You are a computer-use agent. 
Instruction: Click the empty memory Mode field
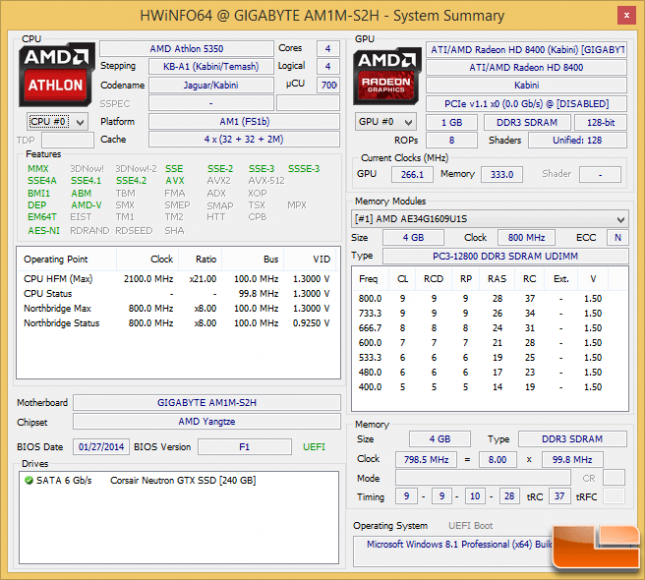[x=483, y=478]
